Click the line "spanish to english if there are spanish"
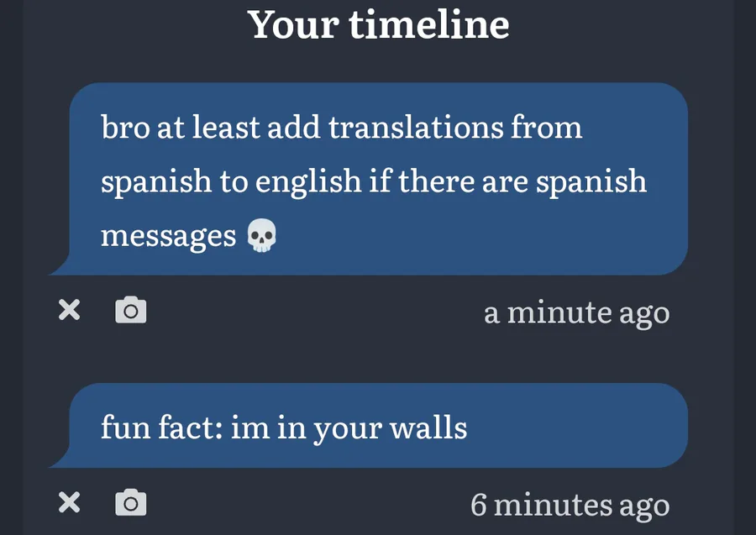Image resolution: width=756 pixels, height=535 pixels. click(x=374, y=181)
